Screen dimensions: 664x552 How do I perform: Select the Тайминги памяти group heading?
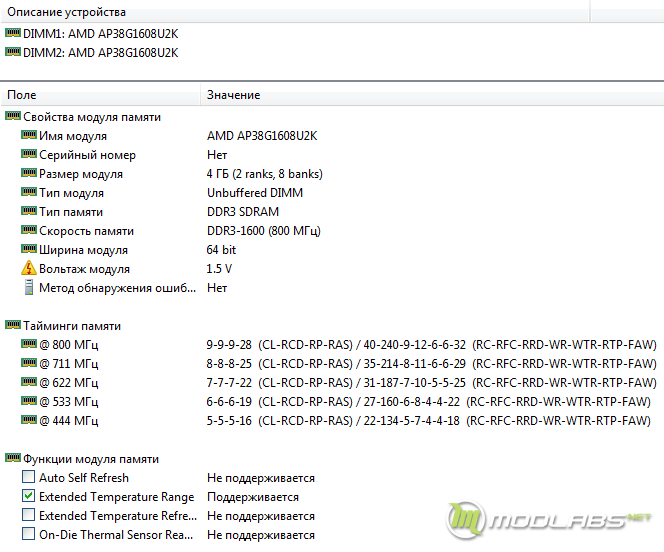[x=72, y=326]
